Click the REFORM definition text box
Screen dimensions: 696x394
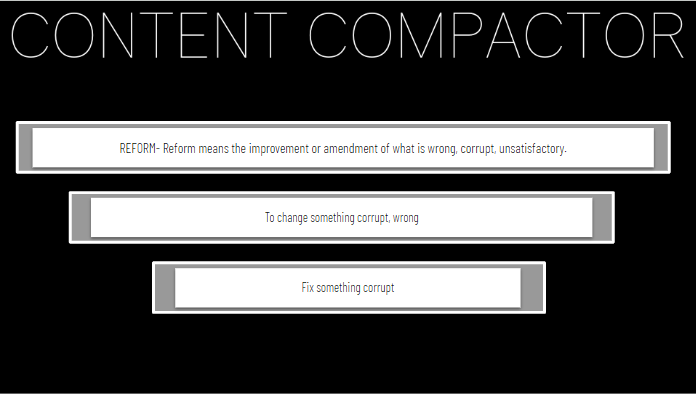343,148
